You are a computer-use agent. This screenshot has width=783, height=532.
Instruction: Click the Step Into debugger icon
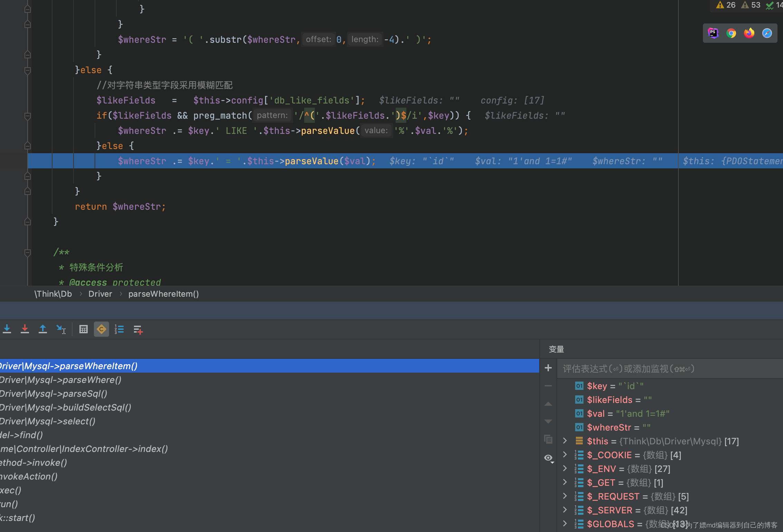coord(7,329)
